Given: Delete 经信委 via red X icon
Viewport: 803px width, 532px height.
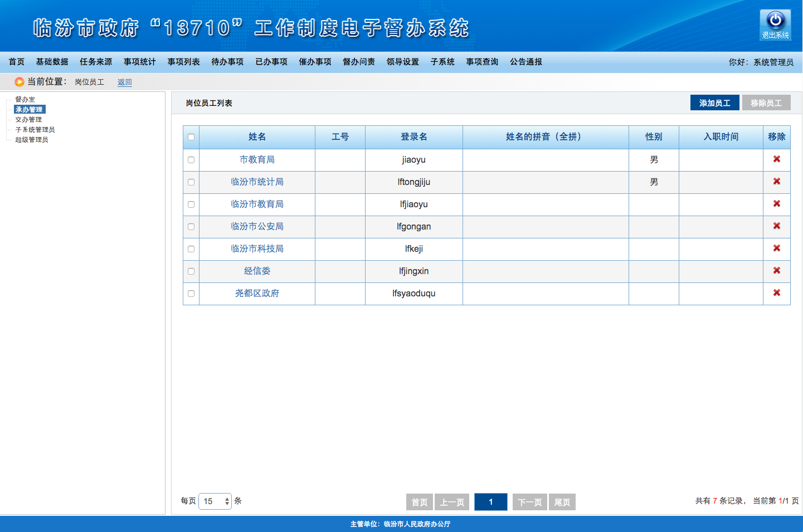Looking at the screenshot, I should [x=776, y=271].
